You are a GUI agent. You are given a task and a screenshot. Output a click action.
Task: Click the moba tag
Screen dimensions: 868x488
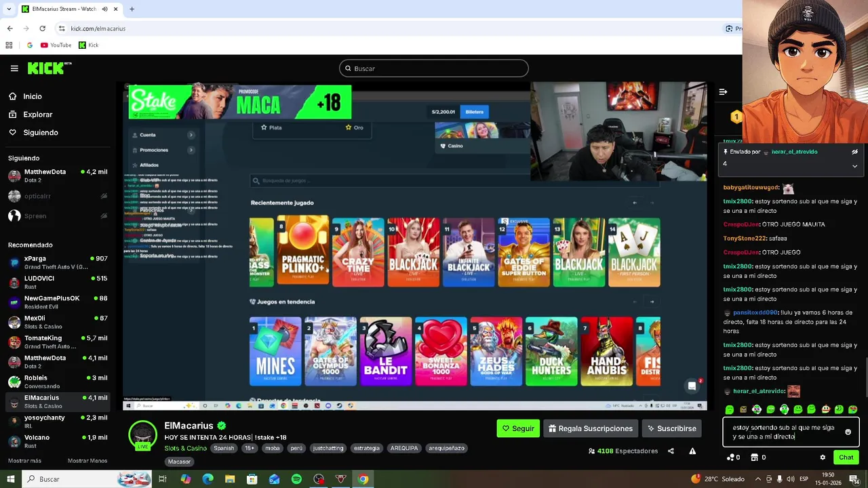[272, 448]
